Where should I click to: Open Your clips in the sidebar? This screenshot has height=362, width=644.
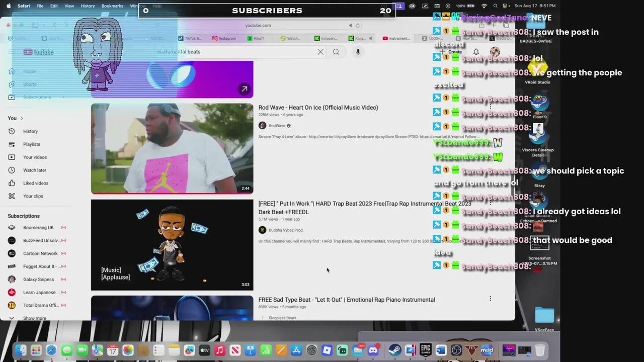tap(33, 196)
